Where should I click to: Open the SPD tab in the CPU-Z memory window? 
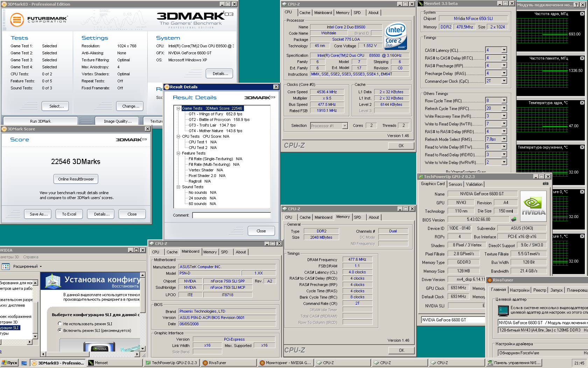click(x=357, y=217)
